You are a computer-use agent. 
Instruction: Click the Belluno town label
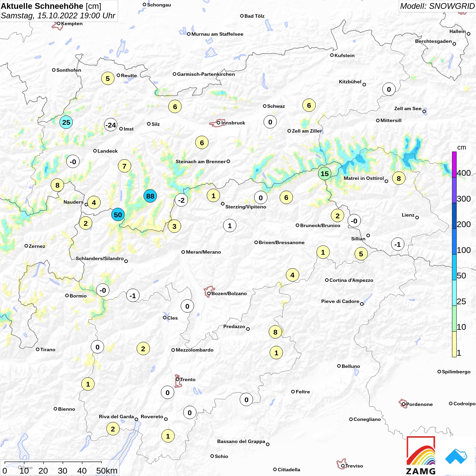351,366
